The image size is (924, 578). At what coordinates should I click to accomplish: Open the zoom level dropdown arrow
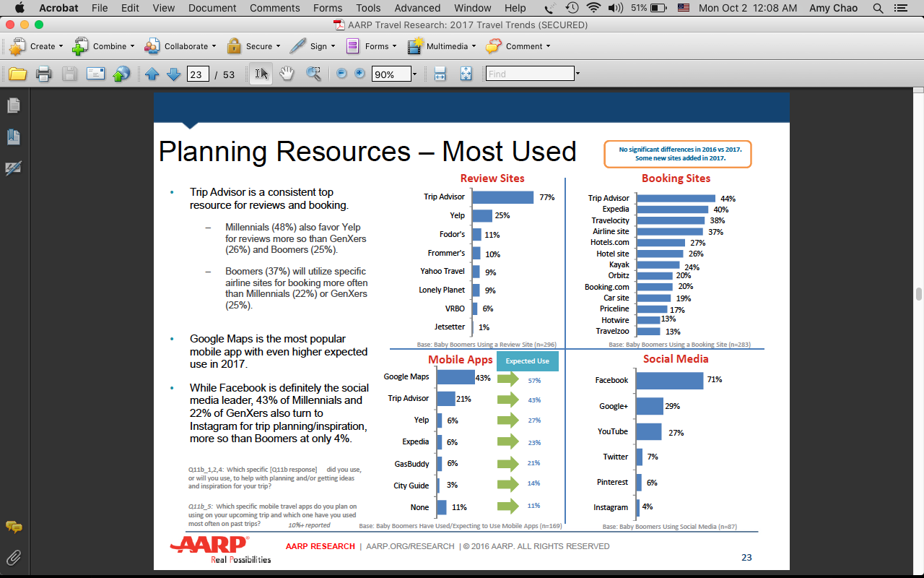click(x=414, y=74)
